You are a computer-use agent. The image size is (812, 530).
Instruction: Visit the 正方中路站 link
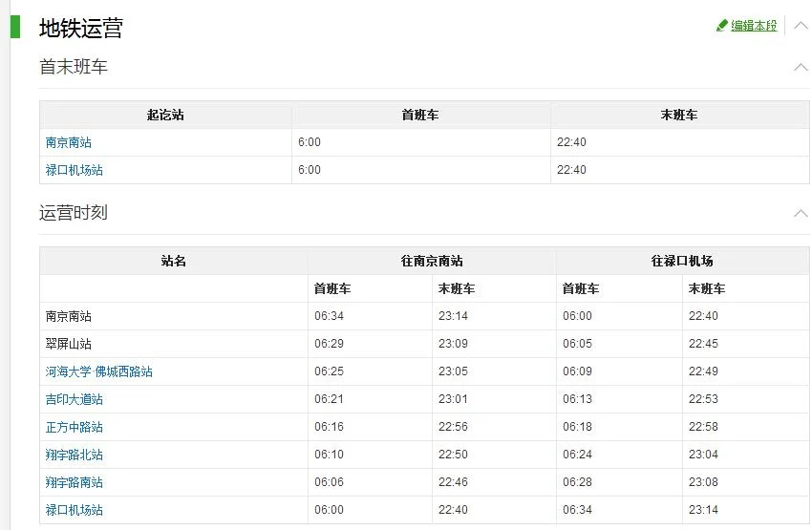pos(75,427)
